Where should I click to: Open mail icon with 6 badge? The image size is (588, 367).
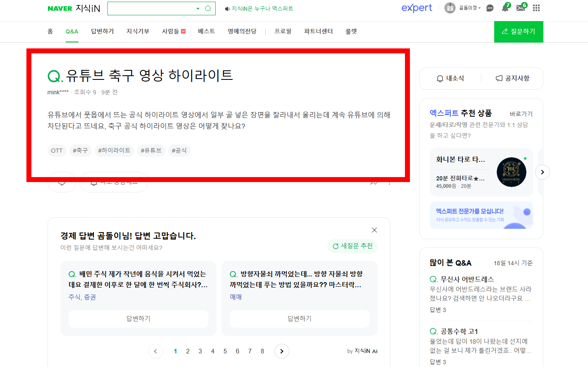(x=521, y=7)
